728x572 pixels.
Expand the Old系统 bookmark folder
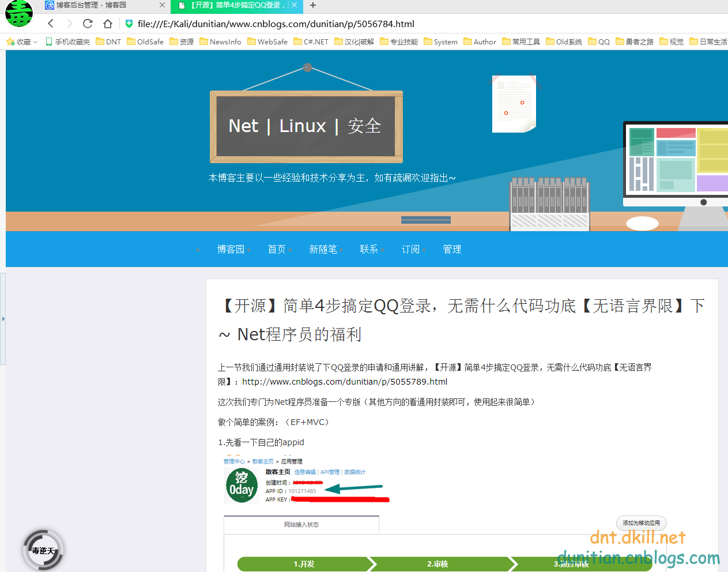pos(564,42)
